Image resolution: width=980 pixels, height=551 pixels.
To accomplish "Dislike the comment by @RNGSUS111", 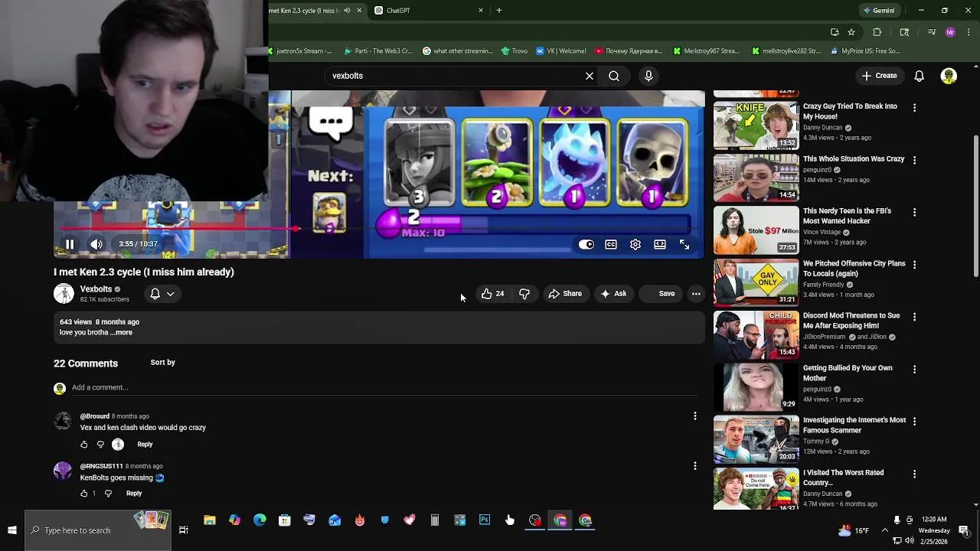I will point(108,494).
